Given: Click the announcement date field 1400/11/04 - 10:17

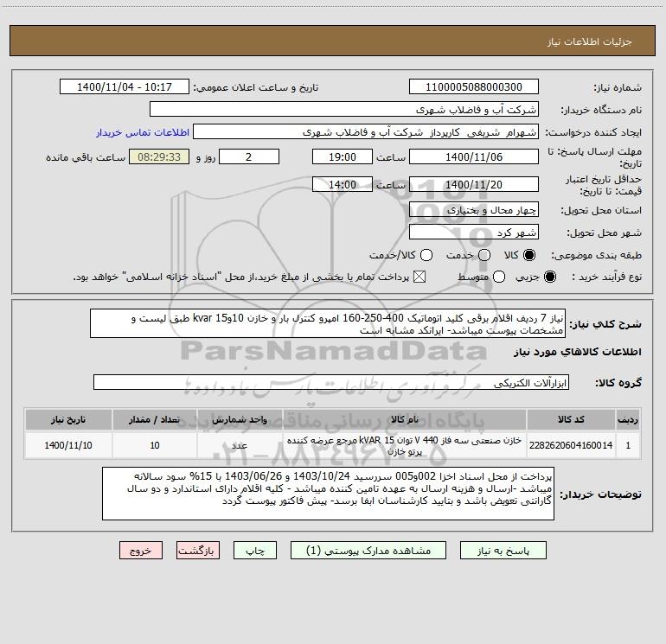Looking at the screenshot, I should (125, 86).
